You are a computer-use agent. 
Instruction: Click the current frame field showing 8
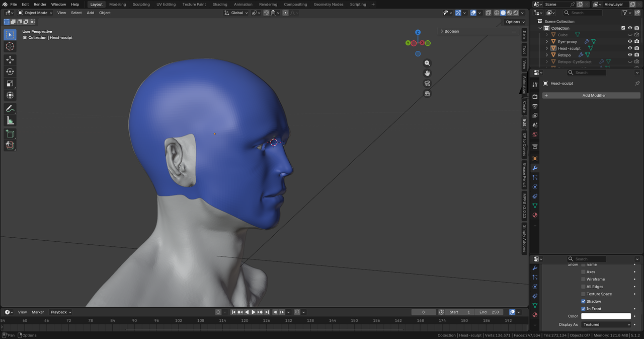pos(424,312)
